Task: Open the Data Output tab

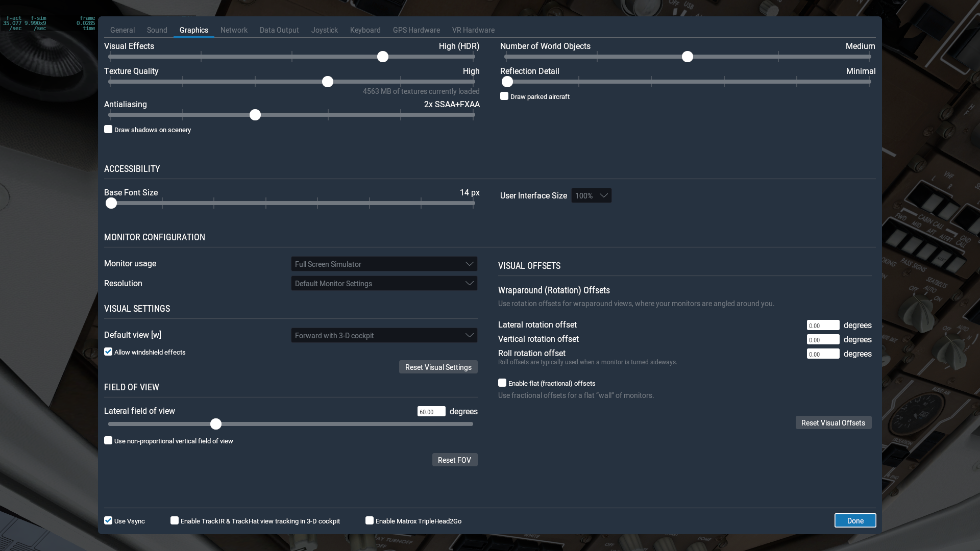Action: click(x=279, y=30)
